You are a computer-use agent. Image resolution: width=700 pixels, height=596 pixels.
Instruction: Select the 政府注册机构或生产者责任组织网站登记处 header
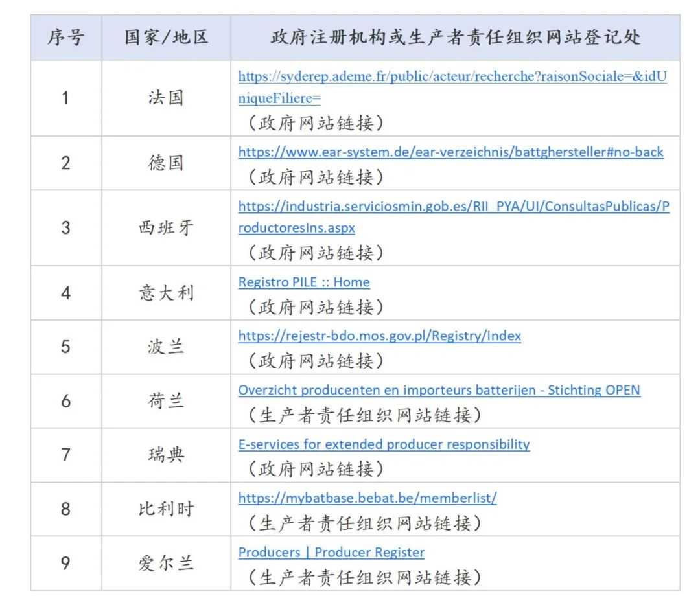coord(456,38)
